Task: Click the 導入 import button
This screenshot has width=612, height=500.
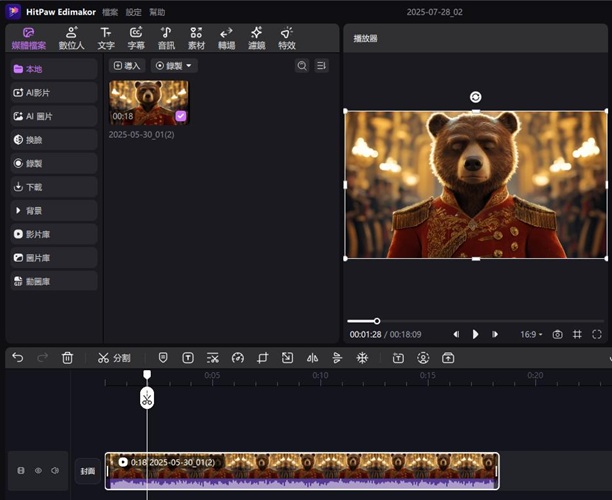Action: (127, 66)
